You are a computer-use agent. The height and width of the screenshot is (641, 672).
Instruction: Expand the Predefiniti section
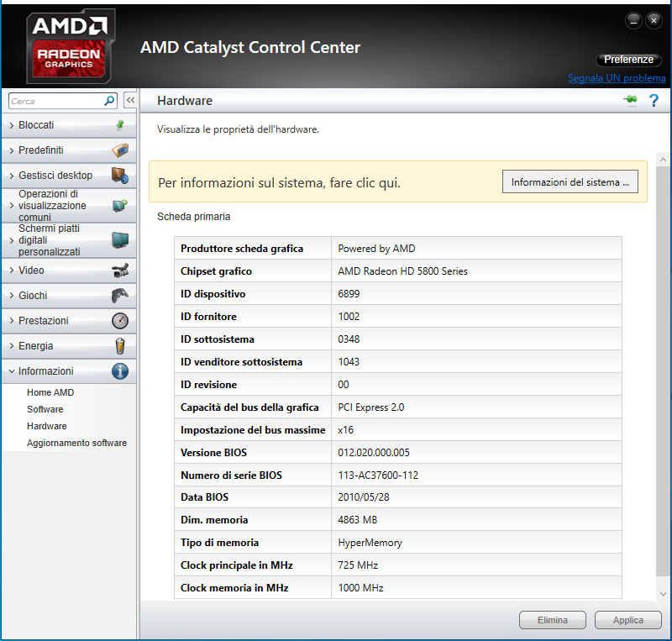(x=69, y=150)
